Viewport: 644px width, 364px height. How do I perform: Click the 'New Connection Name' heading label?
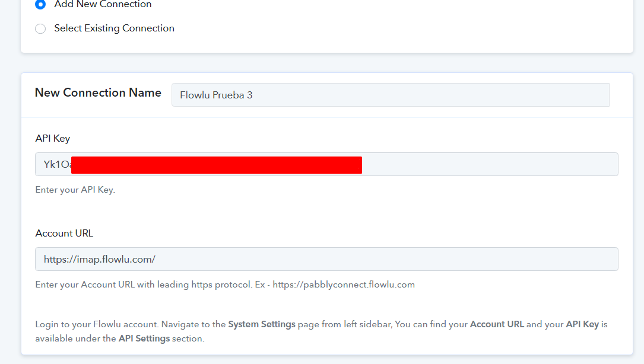98,93
